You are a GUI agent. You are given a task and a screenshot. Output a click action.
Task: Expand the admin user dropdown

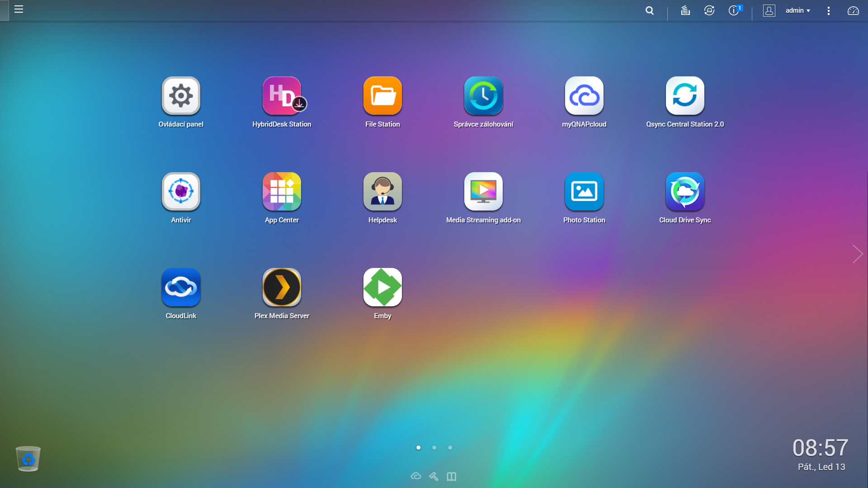(798, 10)
